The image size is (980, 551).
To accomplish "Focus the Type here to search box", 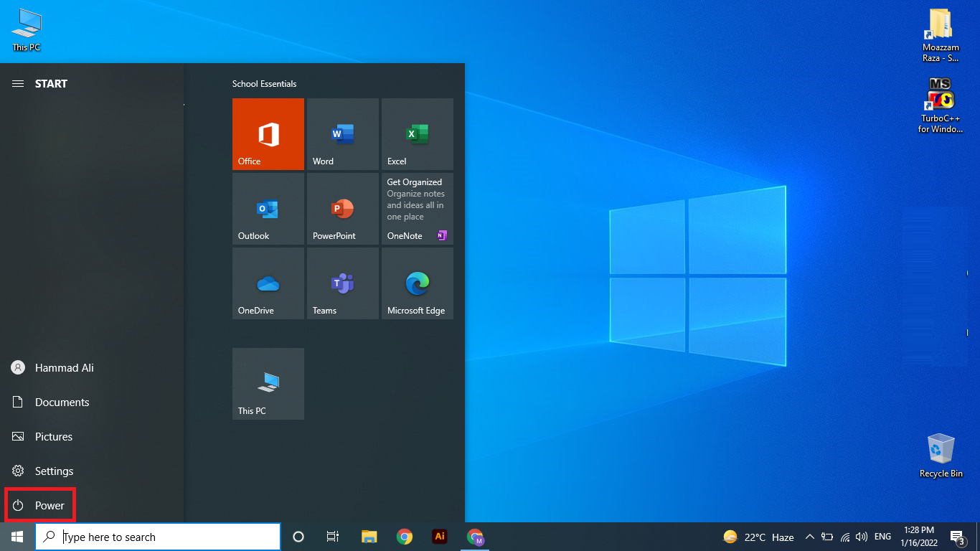I will pos(158,537).
